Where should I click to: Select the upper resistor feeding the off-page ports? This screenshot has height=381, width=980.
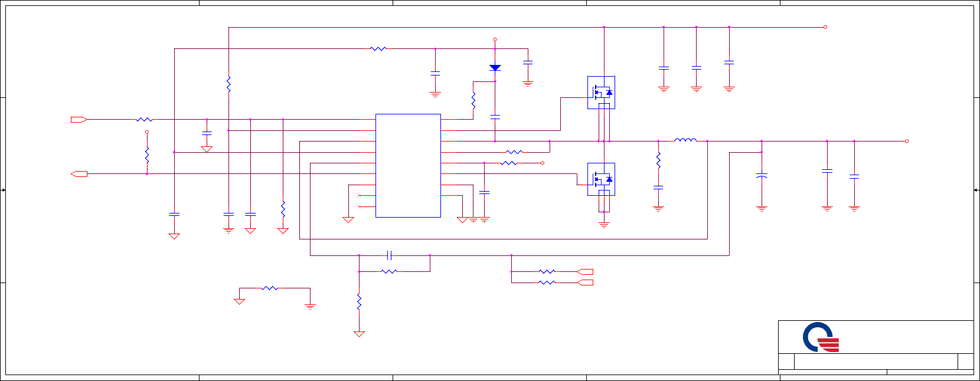[x=547, y=272]
